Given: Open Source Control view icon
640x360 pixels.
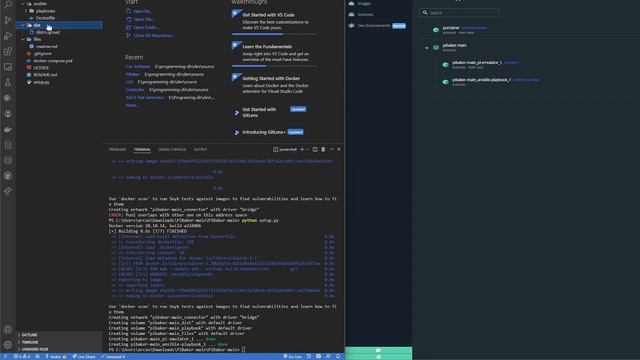Looking at the screenshot, I should click(x=8, y=20).
